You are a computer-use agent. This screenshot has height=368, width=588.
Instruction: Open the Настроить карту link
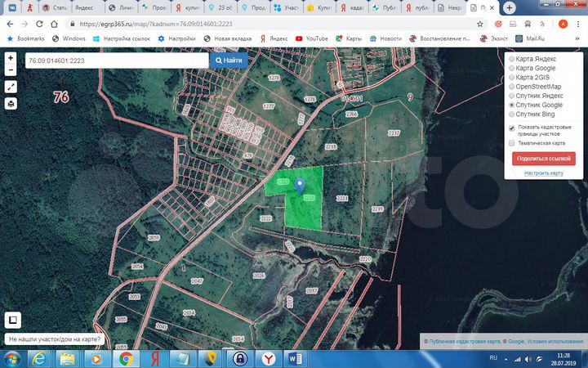(x=544, y=173)
